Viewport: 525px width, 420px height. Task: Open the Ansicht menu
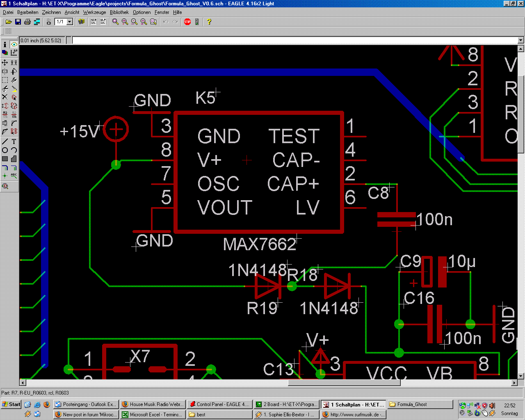[72, 12]
